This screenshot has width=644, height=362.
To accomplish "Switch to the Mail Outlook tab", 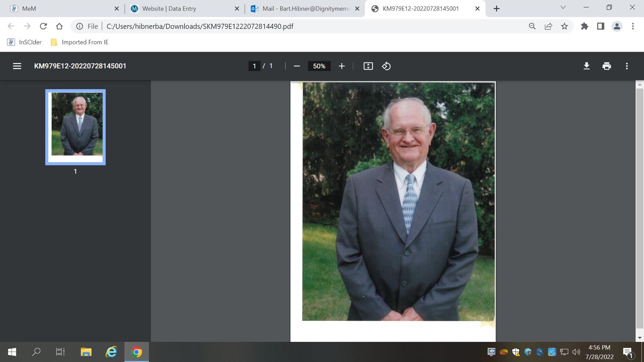I will (x=305, y=9).
